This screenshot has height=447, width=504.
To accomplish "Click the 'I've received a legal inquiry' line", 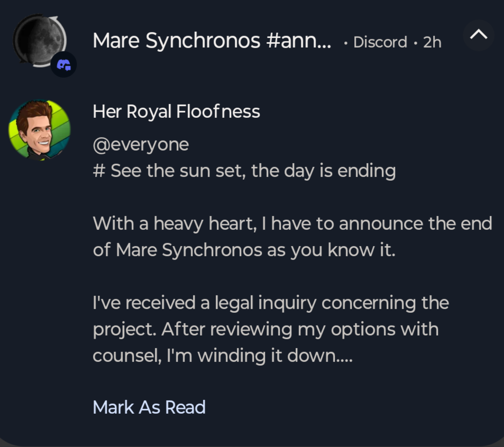I will (270, 303).
